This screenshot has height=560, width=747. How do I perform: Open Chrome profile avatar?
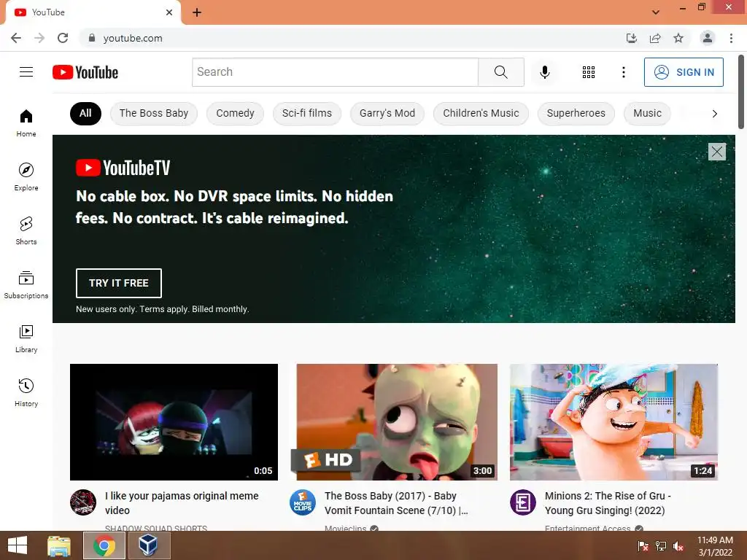coord(708,38)
